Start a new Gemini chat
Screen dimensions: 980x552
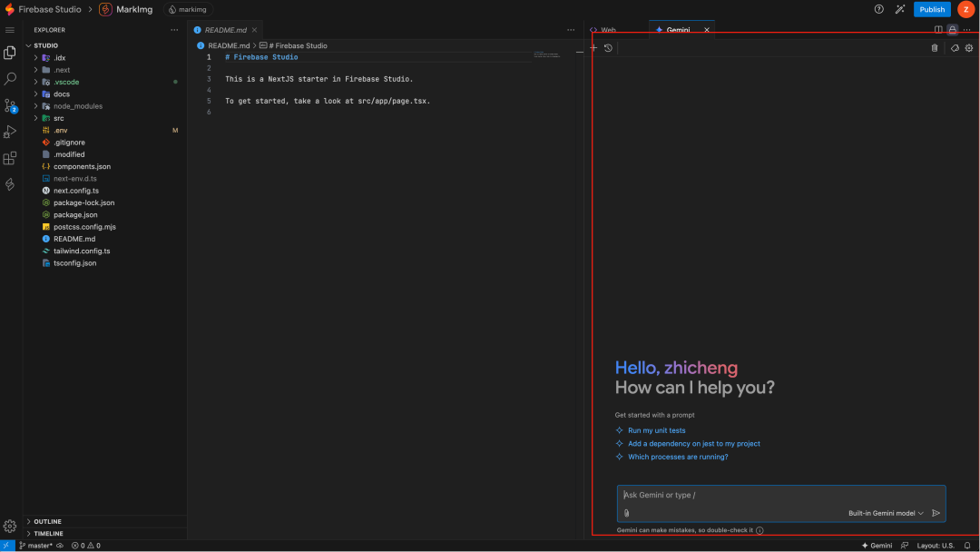coord(593,47)
